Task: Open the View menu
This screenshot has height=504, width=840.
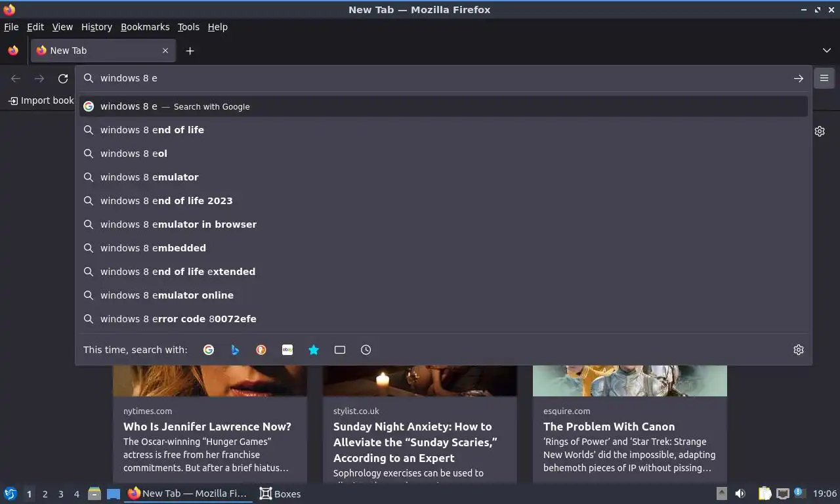Action: click(x=62, y=27)
